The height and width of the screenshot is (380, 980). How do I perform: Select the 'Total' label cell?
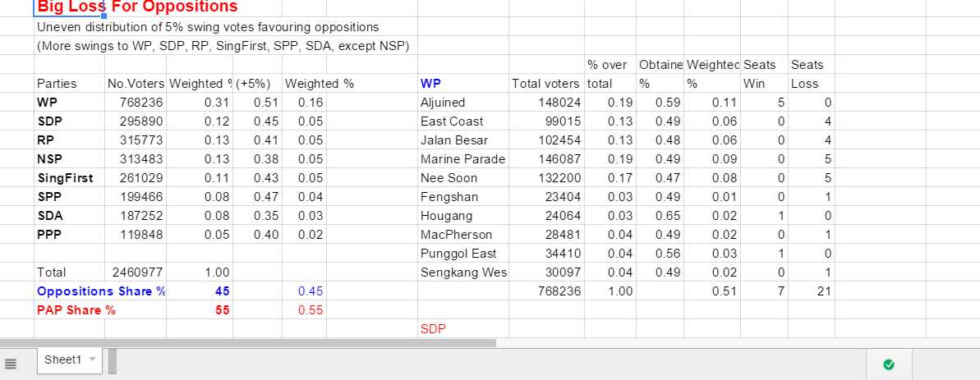point(69,272)
